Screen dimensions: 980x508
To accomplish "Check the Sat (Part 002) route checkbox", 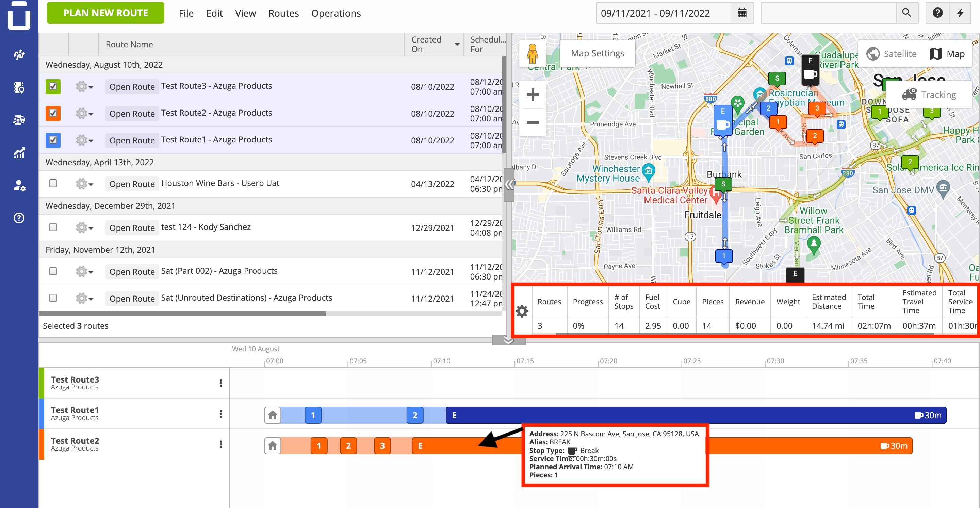I will pos(53,271).
